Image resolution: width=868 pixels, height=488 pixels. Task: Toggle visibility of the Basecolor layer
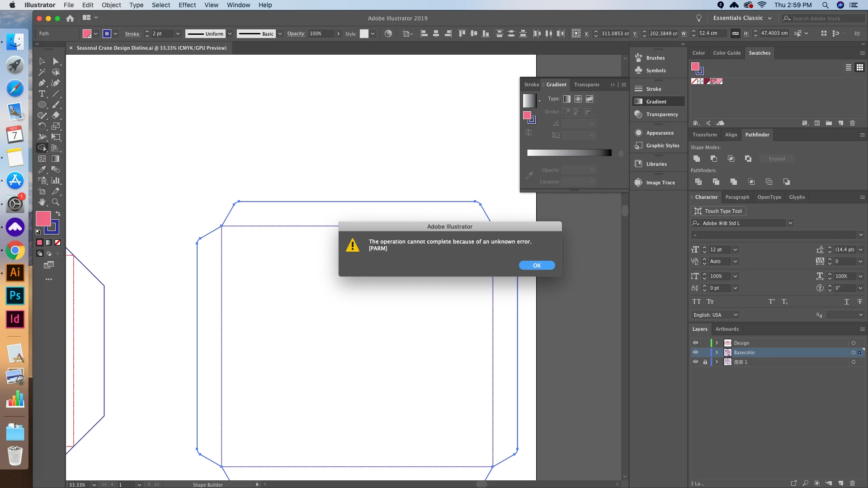[x=695, y=352]
